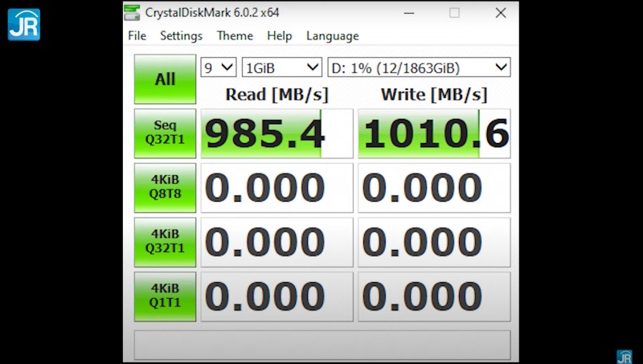Run all benchmarks with the All button
Image resolution: width=643 pixels, height=364 pixels.
(165, 79)
